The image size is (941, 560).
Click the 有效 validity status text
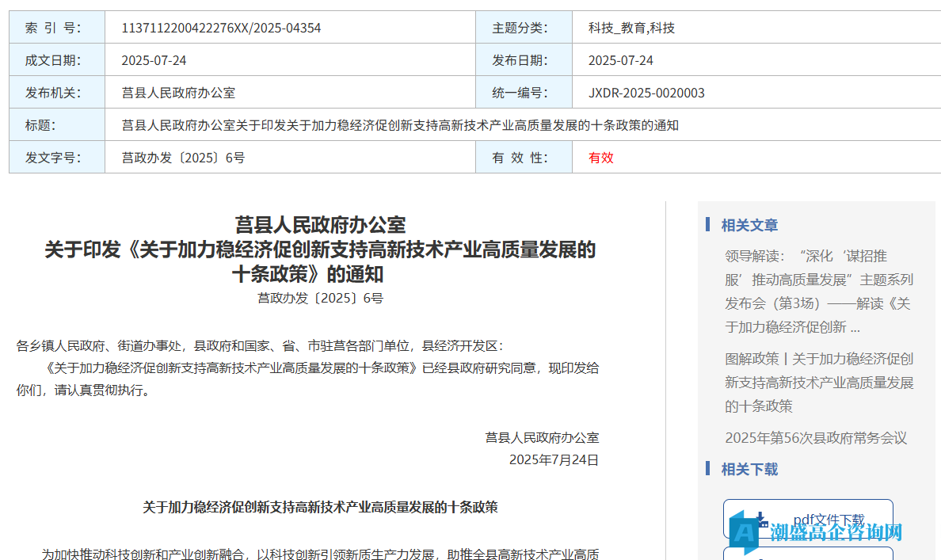(599, 158)
